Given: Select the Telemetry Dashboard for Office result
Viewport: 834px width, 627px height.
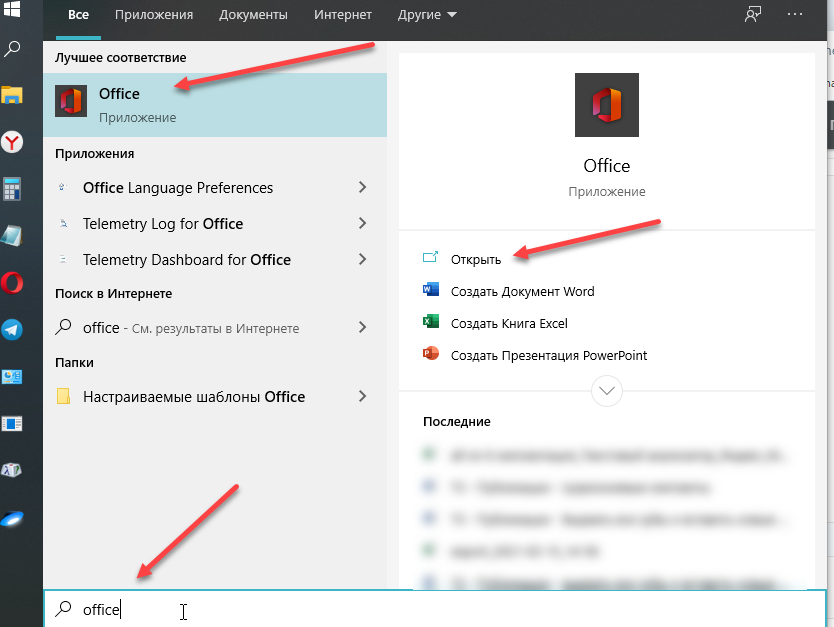Looking at the screenshot, I should tap(215, 260).
